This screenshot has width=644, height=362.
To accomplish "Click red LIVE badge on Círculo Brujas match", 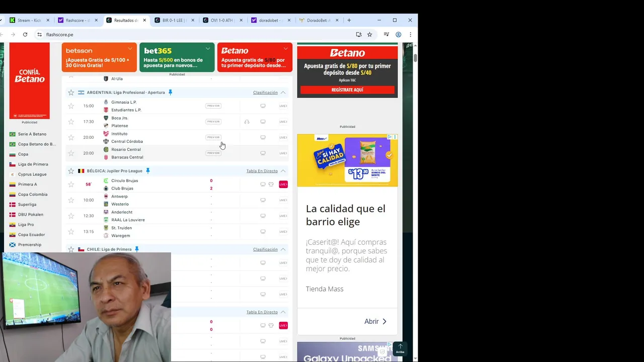I will point(283,185).
